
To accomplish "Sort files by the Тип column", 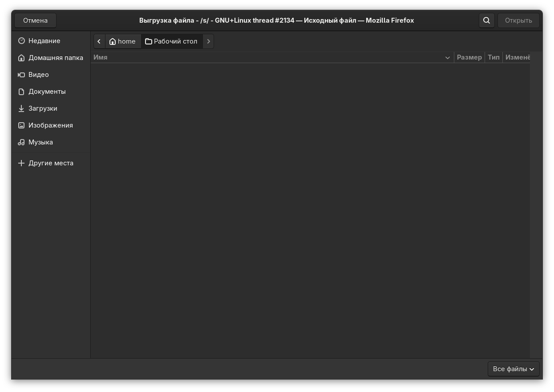I will (494, 57).
